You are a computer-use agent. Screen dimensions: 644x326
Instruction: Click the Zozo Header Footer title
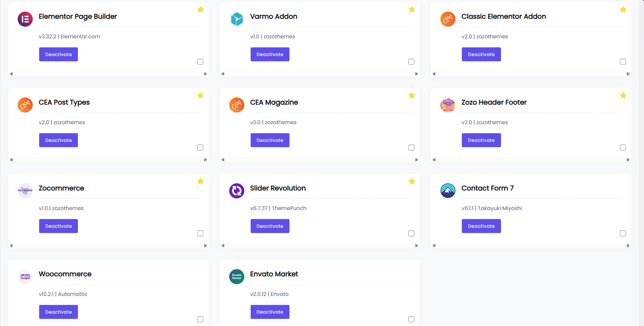[x=494, y=102]
